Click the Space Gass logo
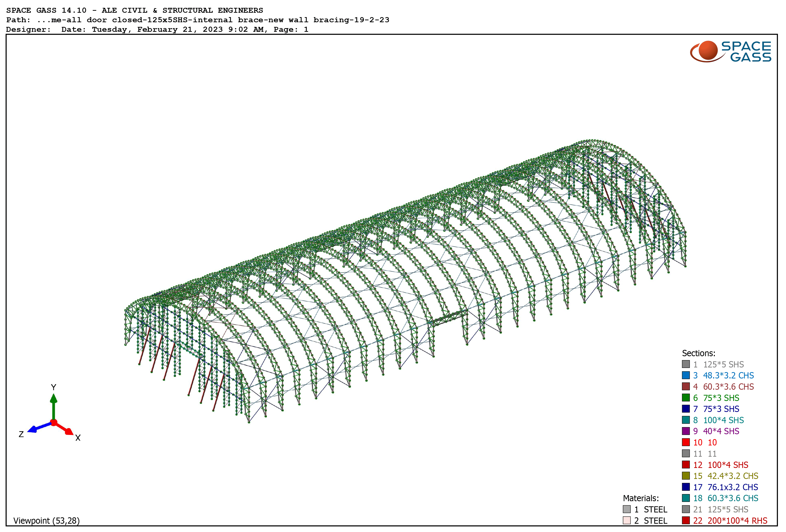This screenshot has width=786, height=532. (730, 51)
